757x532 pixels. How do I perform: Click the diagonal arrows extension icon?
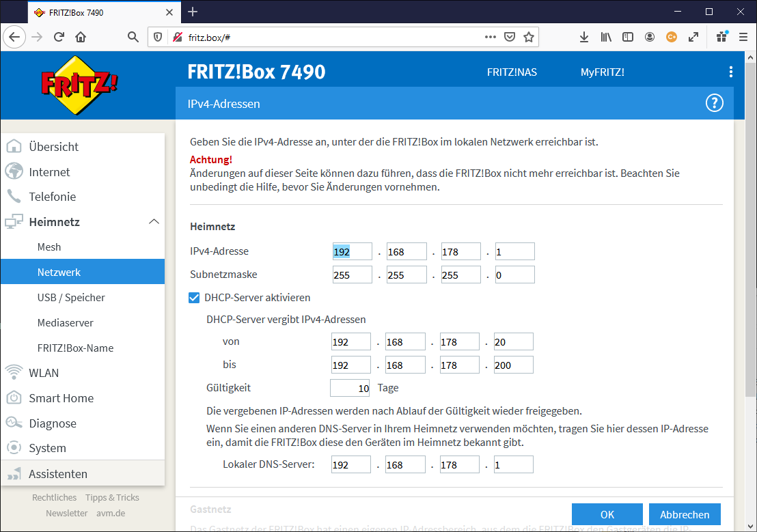tap(693, 37)
